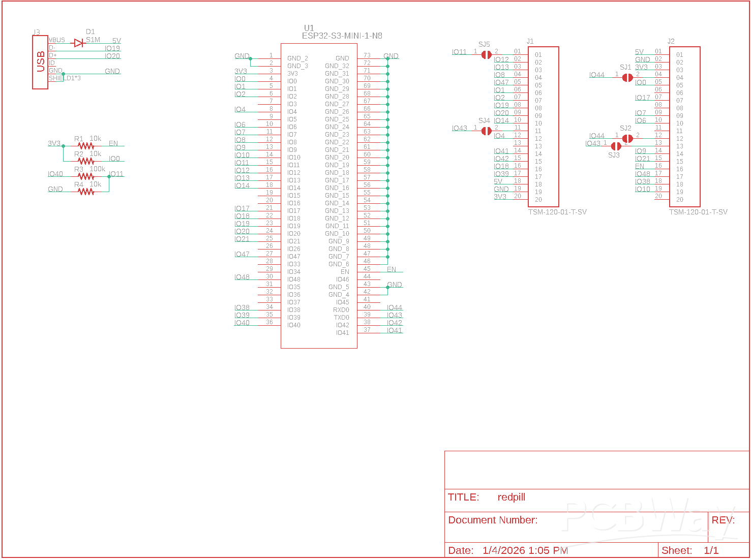The height and width of the screenshot is (560, 751).
Task: Select the red USB connector J3 body
Action: point(40,62)
